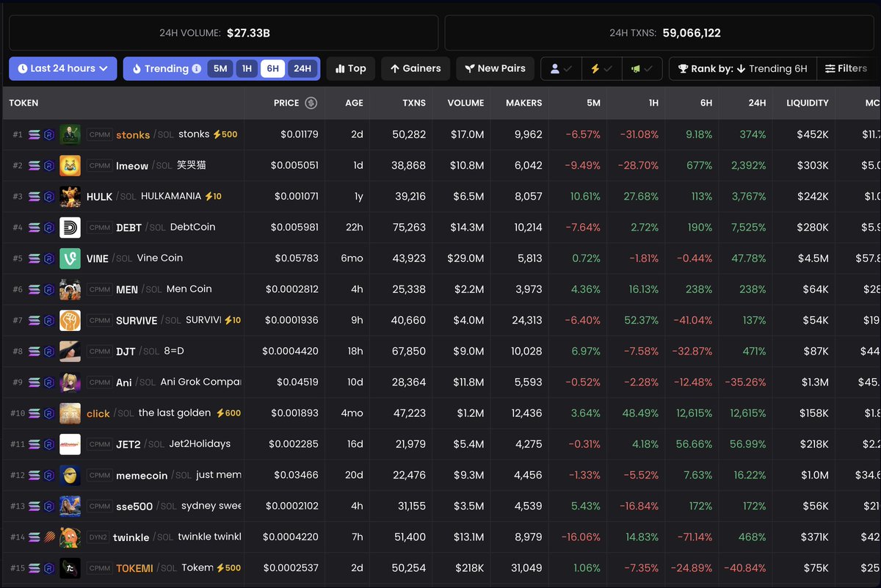Screen dimensions: 881x588
Task: Click memecoin age 20d
Action: [x=355, y=475]
